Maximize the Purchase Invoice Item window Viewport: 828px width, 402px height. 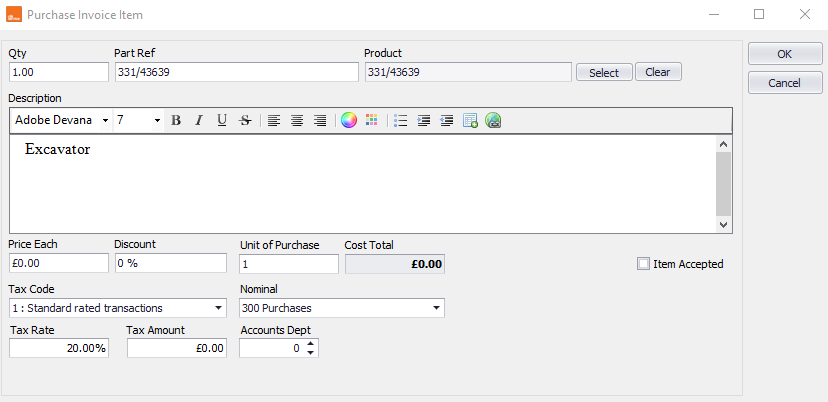pos(759,14)
